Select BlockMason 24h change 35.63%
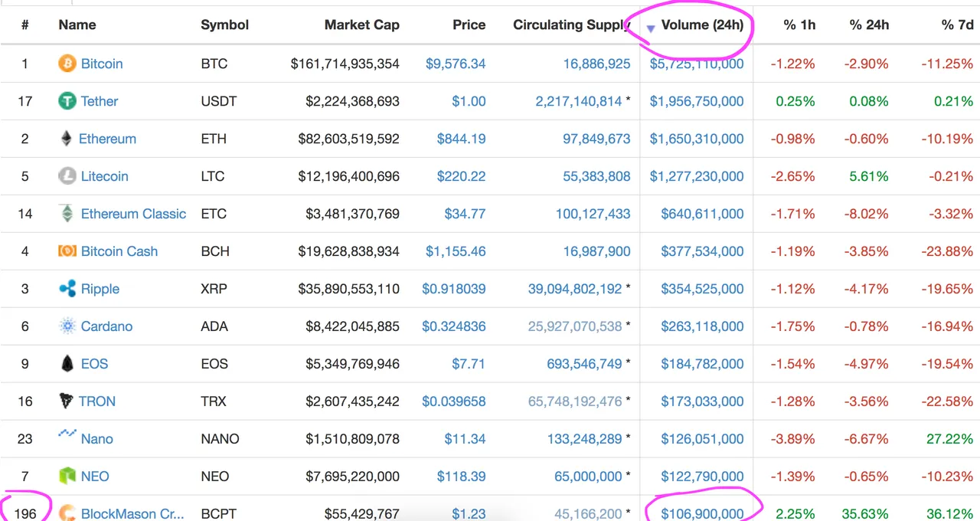Screen dimensions: 980x521 864,514
